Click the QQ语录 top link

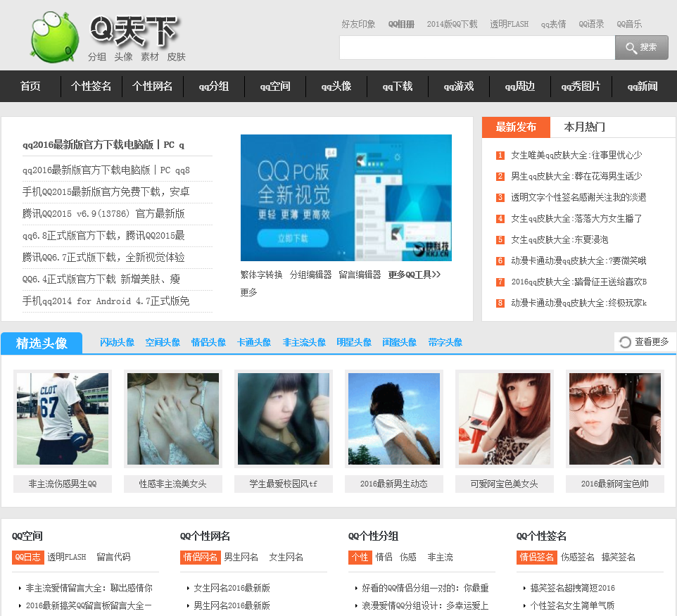coord(592,24)
